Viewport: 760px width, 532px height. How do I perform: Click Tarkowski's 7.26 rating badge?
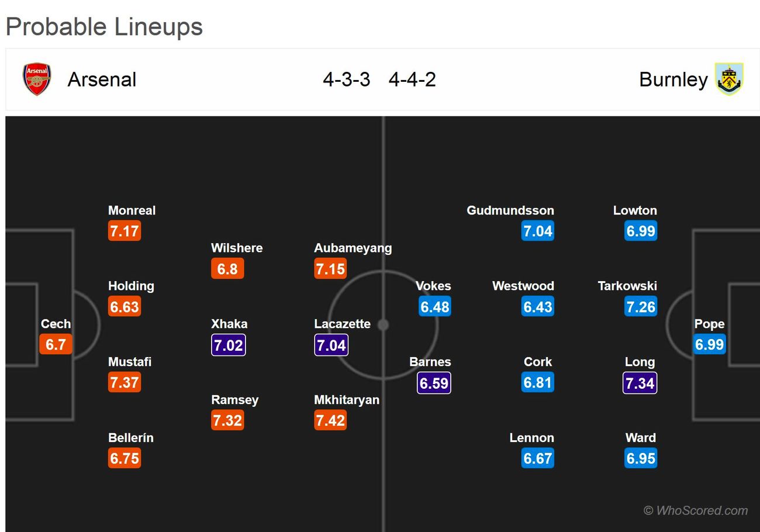tap(641, 306)
